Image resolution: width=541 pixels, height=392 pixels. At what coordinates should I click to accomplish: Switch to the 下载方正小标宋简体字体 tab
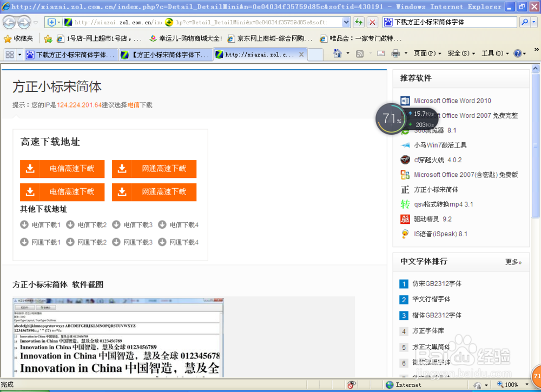coord(71,55)
